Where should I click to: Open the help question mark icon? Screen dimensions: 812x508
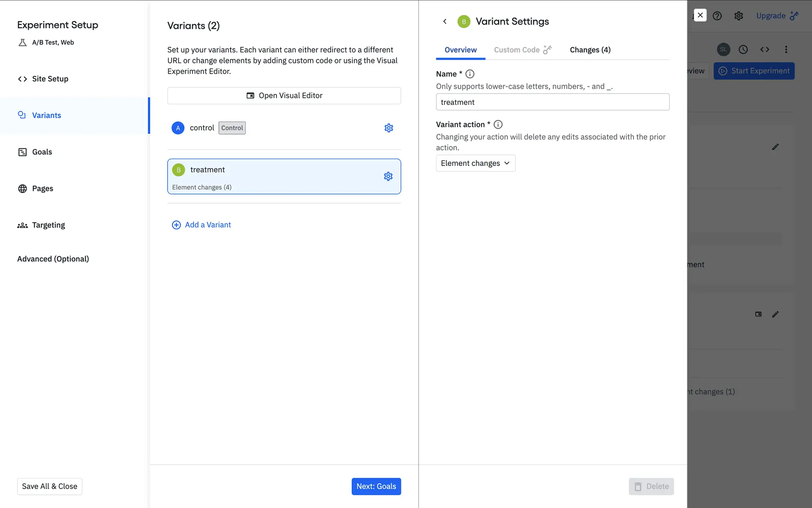(x=717, y=16)
